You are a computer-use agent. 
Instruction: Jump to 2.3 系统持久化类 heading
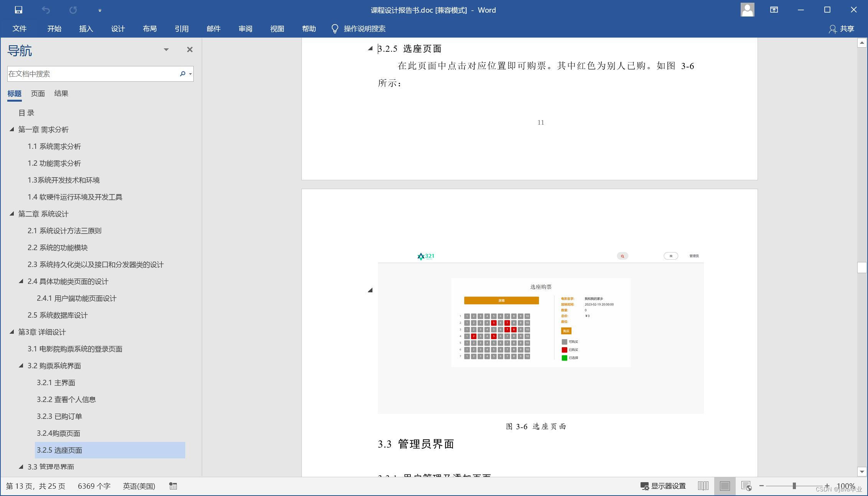(x=96, y=265)
